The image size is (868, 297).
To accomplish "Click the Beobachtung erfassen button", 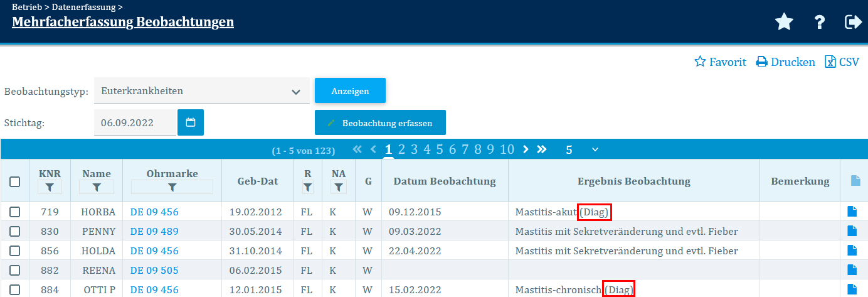I will pyautogui.click(x=380, y=123).
